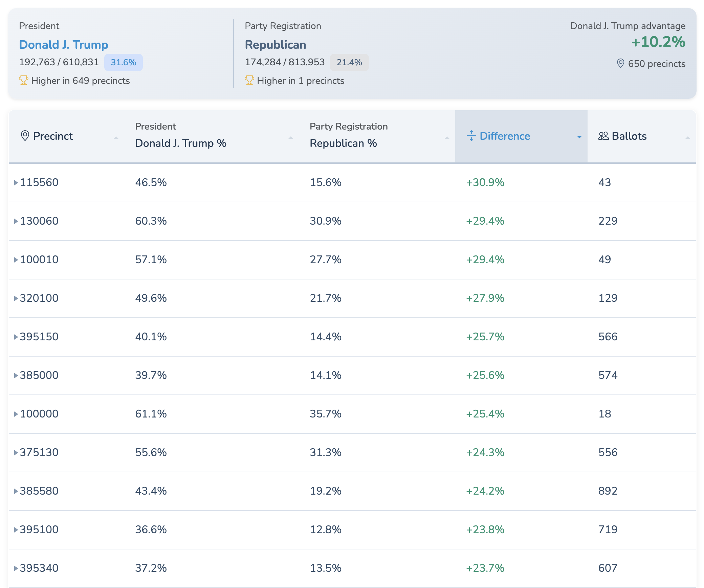The width and height of the screenshot is (704, 588).
Task: Sort by Ballots using its sort arrow
Action: (x=687, y=138)
